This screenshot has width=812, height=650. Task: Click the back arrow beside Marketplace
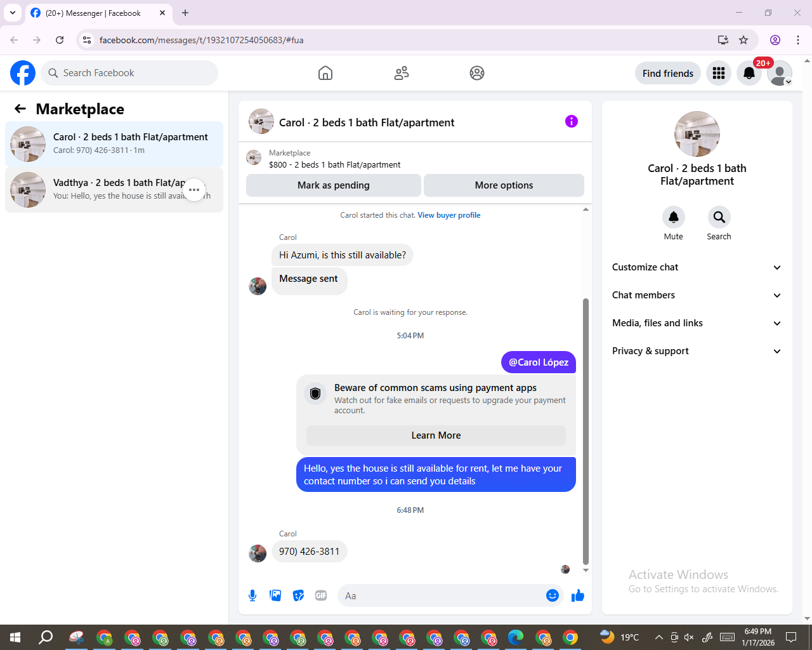click(20, 109)
